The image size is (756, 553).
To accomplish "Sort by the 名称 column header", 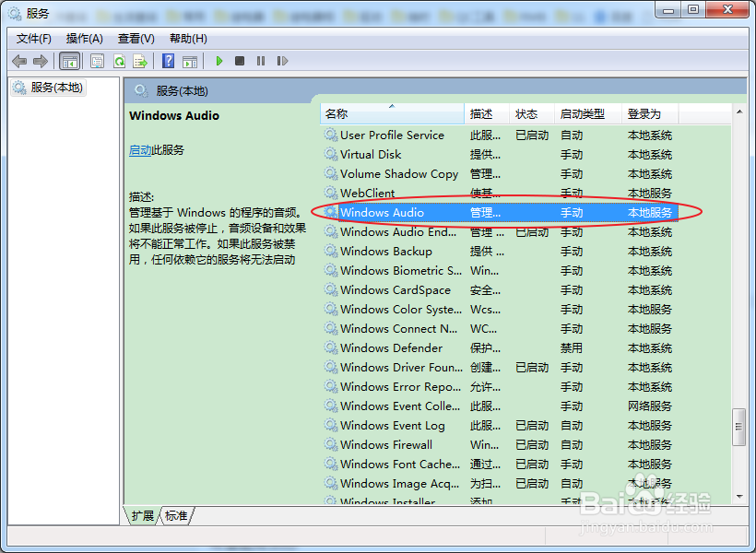I will coord(392,113).
